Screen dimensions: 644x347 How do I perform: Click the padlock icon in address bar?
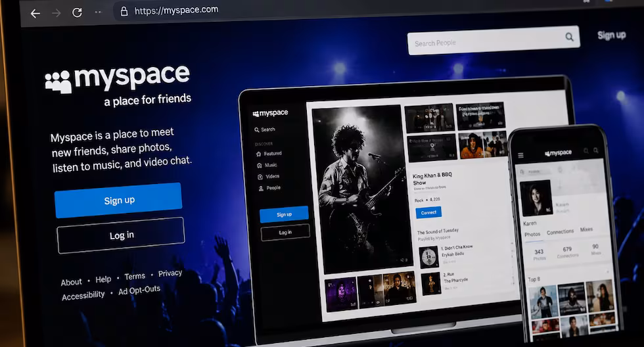click(x=124, y=11)
